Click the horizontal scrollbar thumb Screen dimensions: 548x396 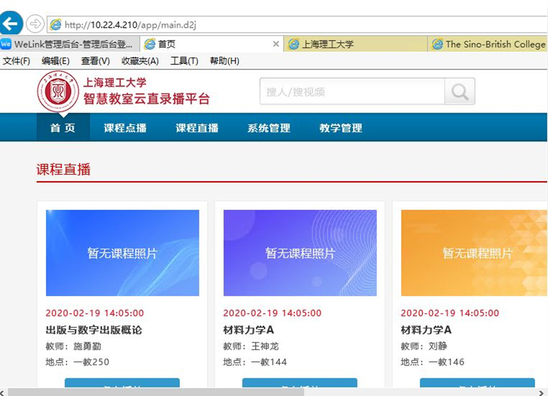click(156, 392)
